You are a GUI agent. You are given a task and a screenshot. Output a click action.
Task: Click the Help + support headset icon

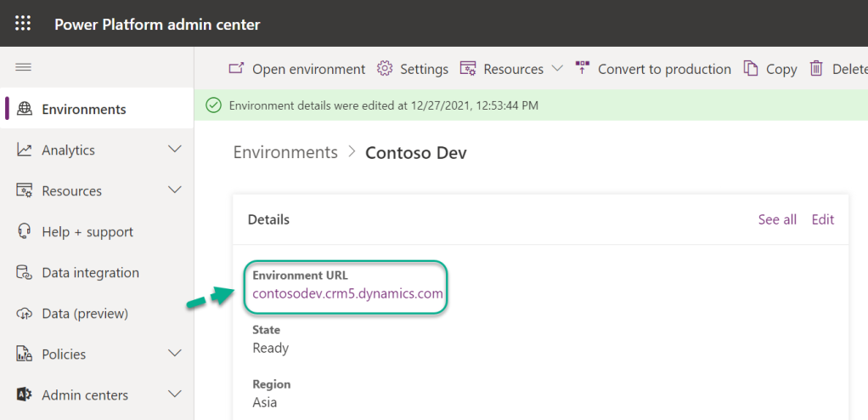pyautogui.click(x=25, y=231)
